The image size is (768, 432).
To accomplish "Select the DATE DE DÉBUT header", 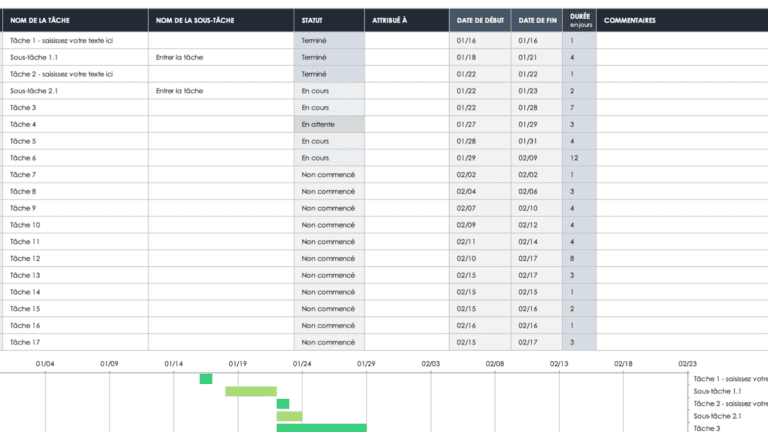I will click(480, 20).
